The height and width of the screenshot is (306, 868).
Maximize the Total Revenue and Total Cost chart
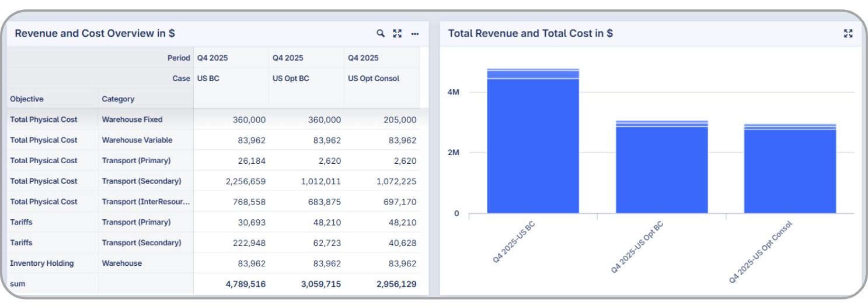pos(848,34)
